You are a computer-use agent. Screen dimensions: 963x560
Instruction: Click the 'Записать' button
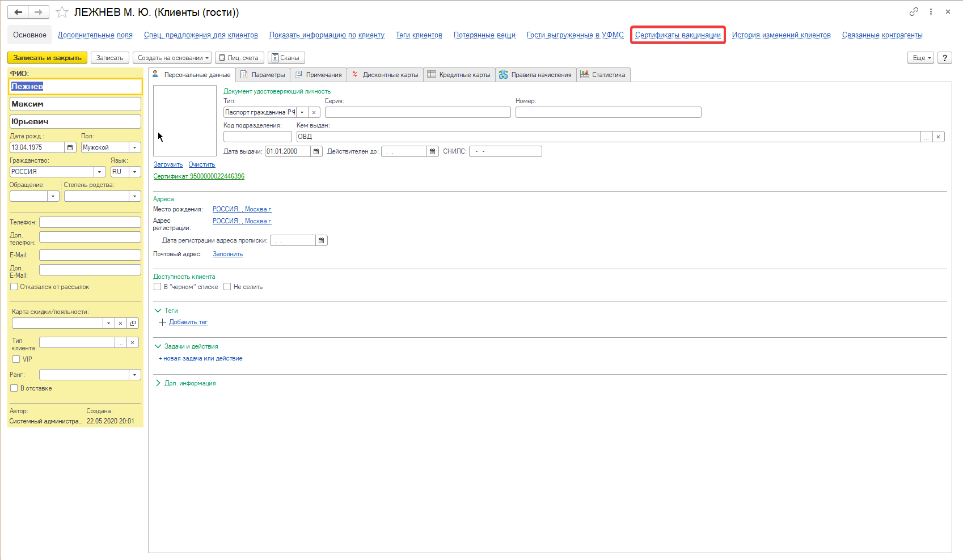110,58
